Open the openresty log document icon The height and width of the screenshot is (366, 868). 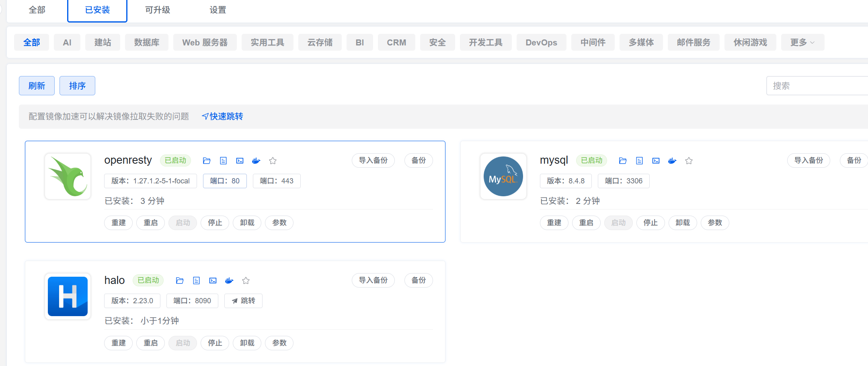(x=223, y=161)
